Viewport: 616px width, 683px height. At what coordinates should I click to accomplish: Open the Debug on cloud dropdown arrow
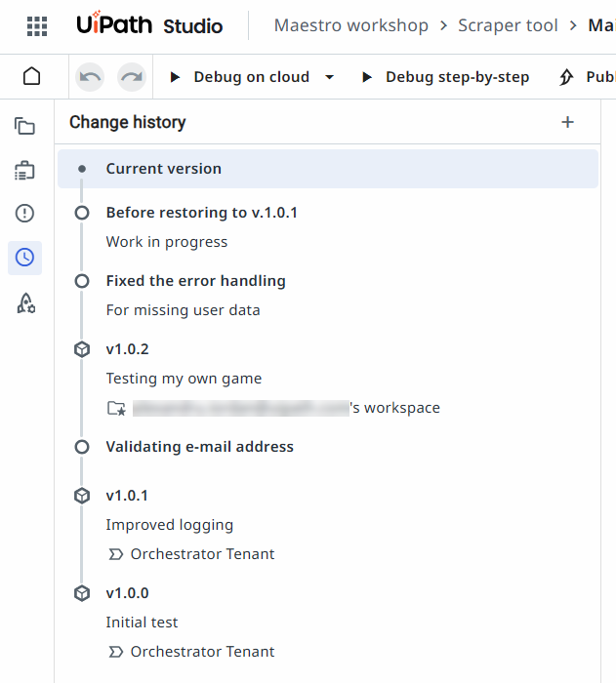[x=330, y=77]
